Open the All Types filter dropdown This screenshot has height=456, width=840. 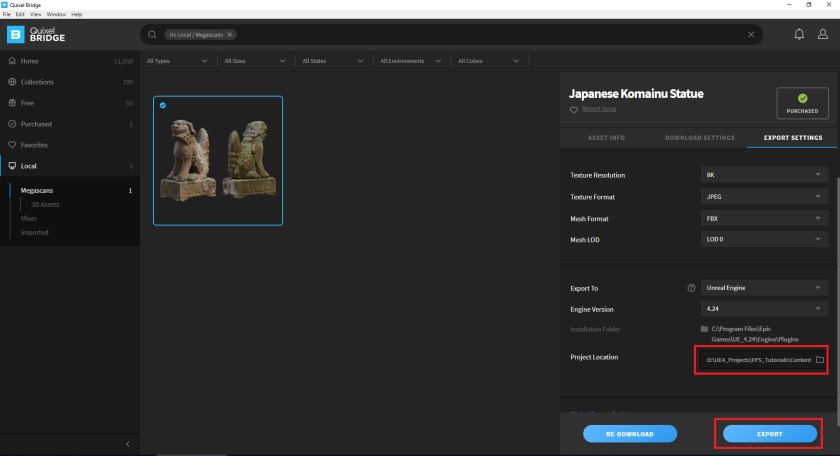click(176, 61)
